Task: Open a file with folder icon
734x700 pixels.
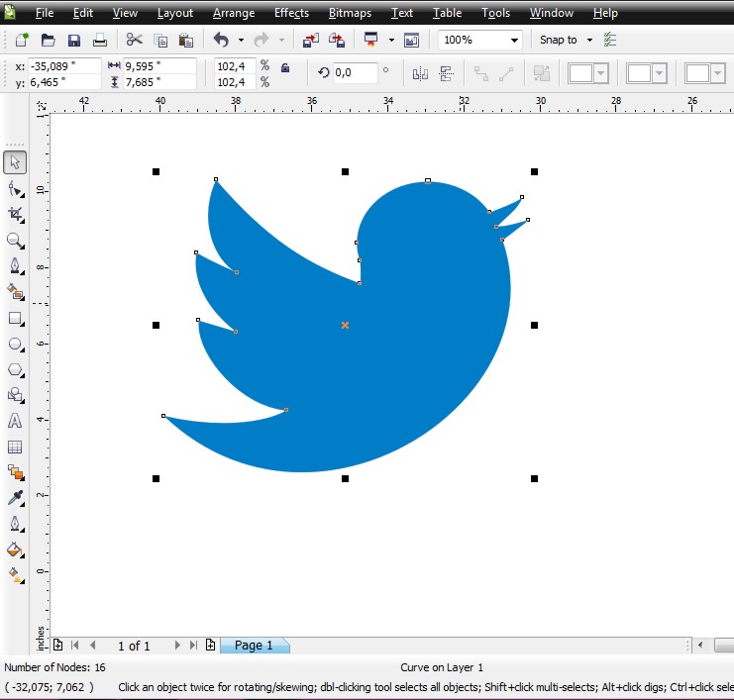Action: [48, 40]
